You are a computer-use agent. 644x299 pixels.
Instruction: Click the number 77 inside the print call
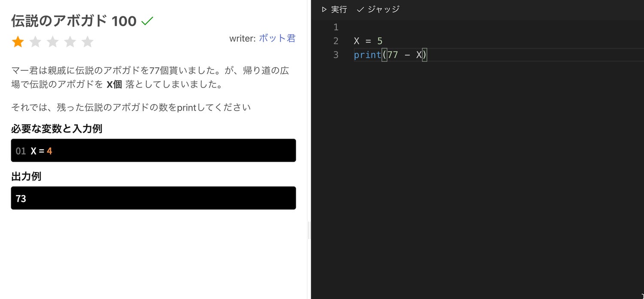pyautogui.click(x=392, y=55)
